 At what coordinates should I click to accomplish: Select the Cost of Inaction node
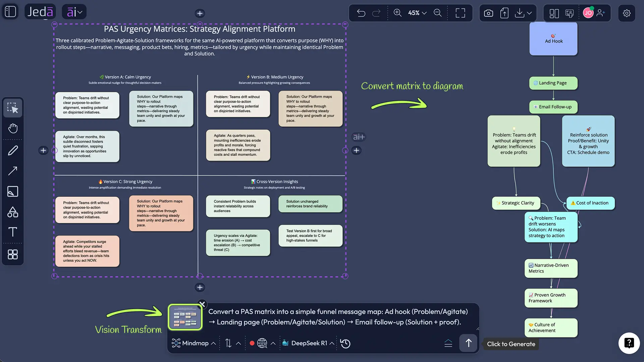pos(590,203)
